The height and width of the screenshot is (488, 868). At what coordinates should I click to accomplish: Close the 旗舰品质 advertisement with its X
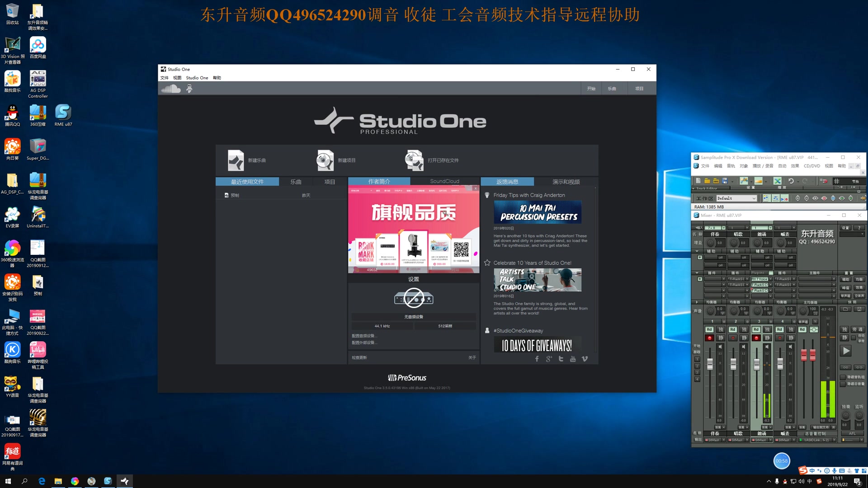click(476, 188)
